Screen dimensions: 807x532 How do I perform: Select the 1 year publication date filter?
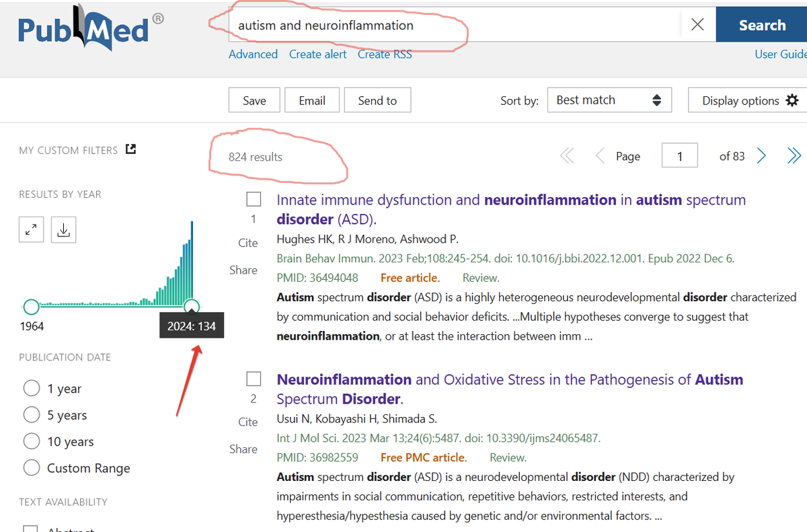click(x=32, y=389)
